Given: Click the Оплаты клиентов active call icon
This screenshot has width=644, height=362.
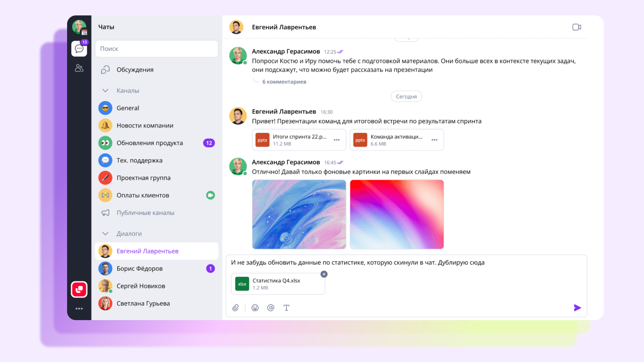Looking at the screenshot, I should coord(211,195).
